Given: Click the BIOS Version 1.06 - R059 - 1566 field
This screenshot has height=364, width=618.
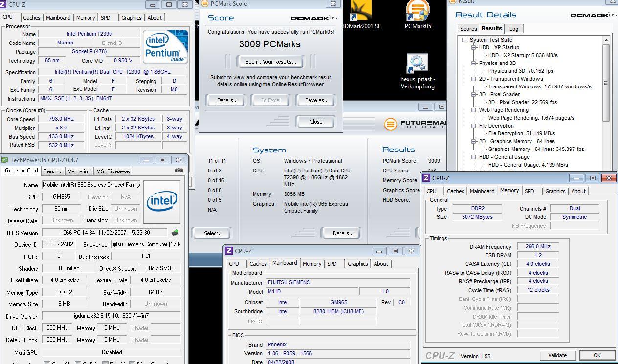Looking at the screenshot, I should (x=338, y=353).
